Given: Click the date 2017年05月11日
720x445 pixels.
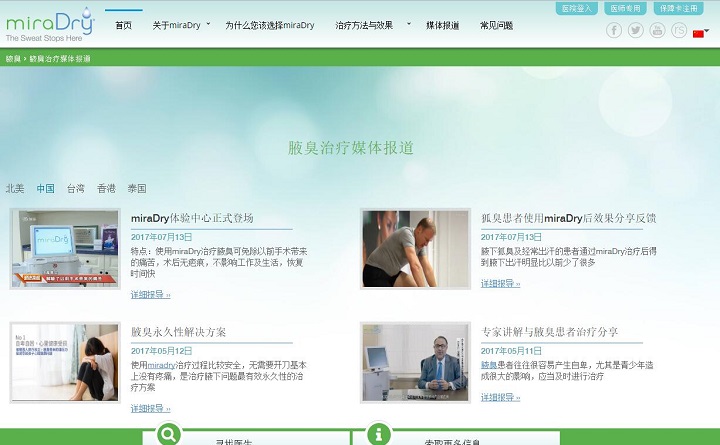Looking at the screenshot, I should click(511, 351).
